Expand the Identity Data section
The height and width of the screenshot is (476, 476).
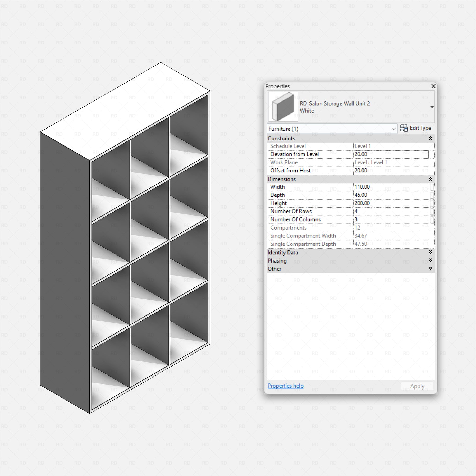[430, 252]
